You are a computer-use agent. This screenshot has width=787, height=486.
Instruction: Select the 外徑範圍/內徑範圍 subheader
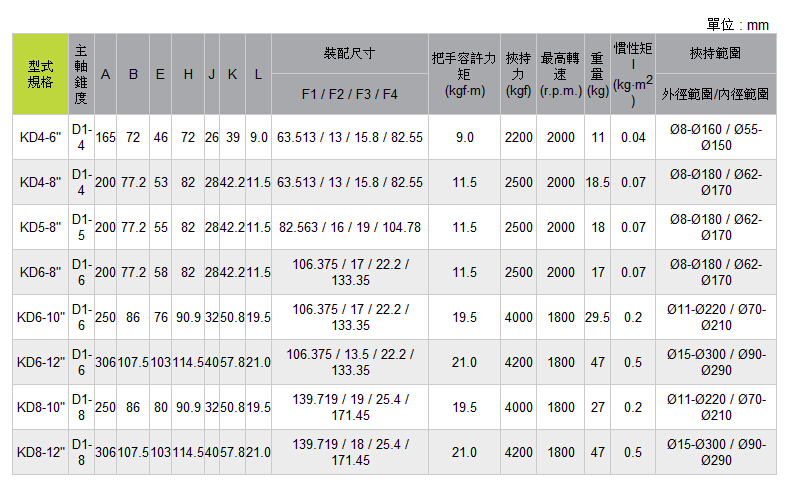[x=715, y=94]
